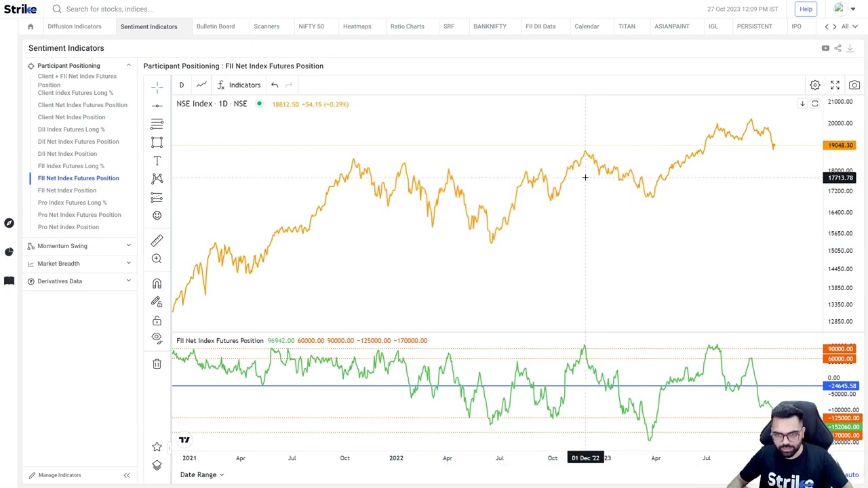The image size is (868, 488).
Task: Lock all drawing tools
Action: tap(157, 321)
